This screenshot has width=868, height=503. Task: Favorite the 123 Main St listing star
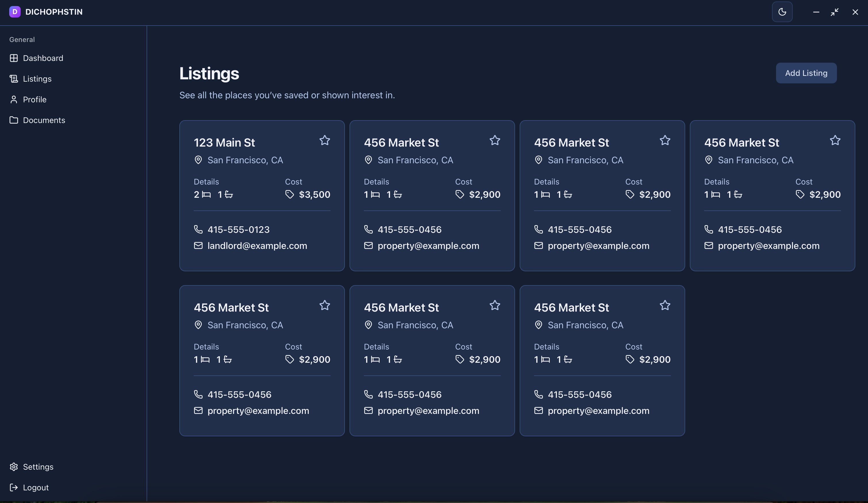point(324,140)
